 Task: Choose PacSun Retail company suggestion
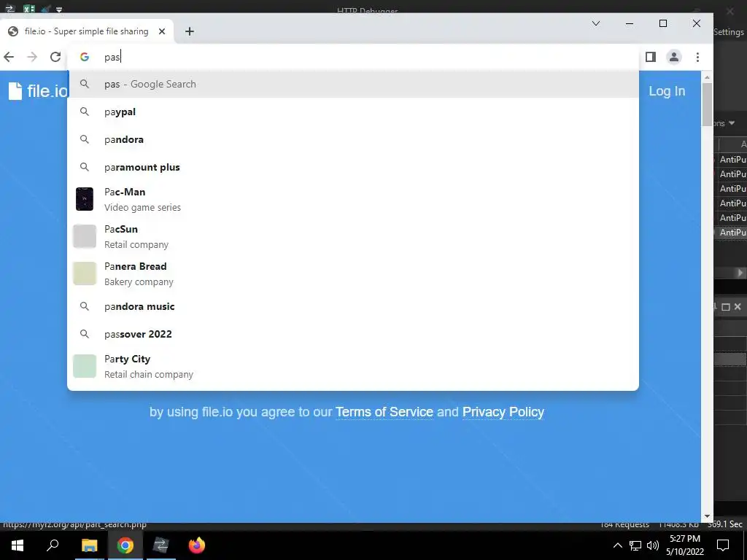[x=353, y=237]
